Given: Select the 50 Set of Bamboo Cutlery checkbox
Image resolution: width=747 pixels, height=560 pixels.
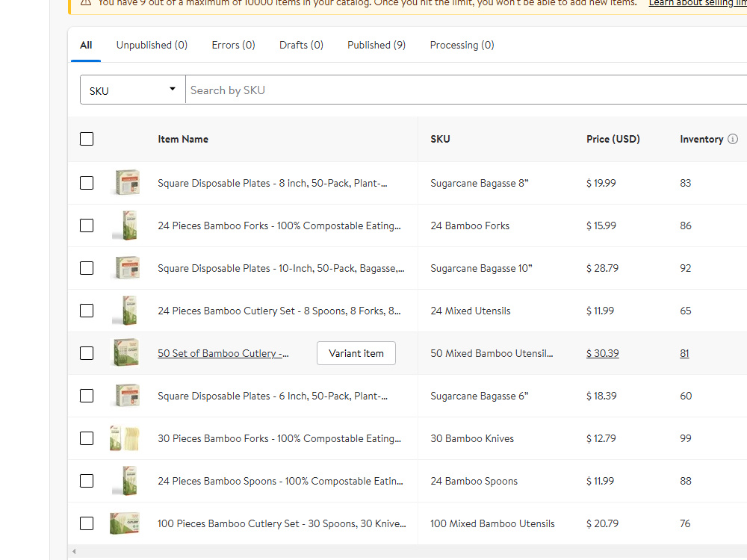Looking at the screenshot, I should (87, 353).
